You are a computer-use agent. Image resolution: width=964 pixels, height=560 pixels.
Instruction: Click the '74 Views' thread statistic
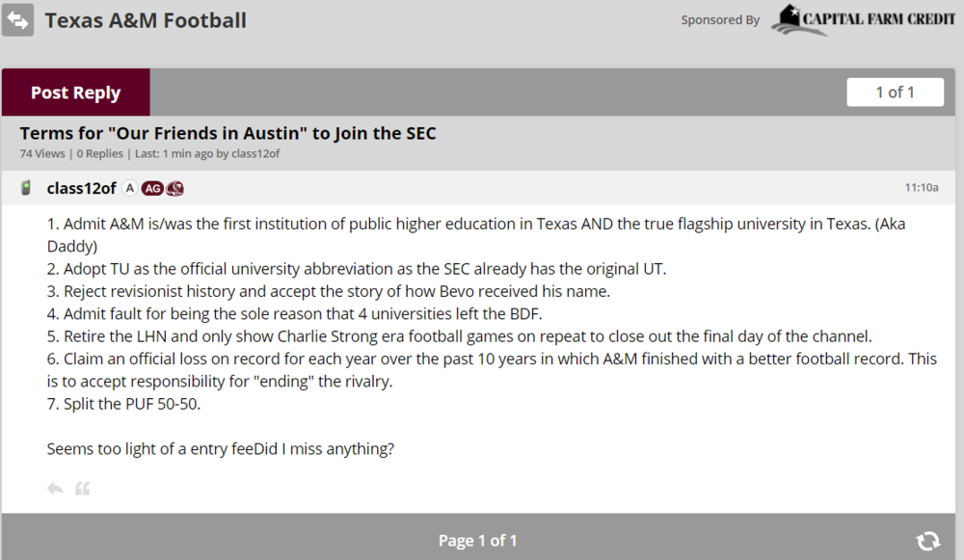(x=42, y=153)
